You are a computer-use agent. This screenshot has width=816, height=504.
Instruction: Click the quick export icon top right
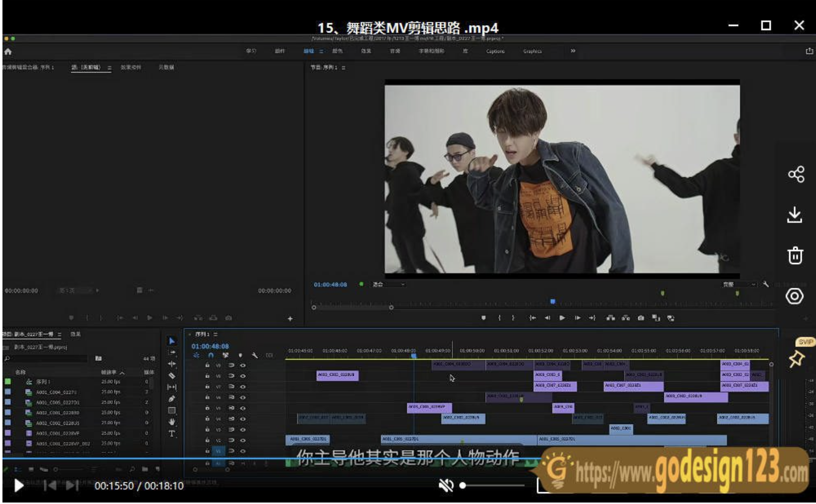[x=809, y=51]
